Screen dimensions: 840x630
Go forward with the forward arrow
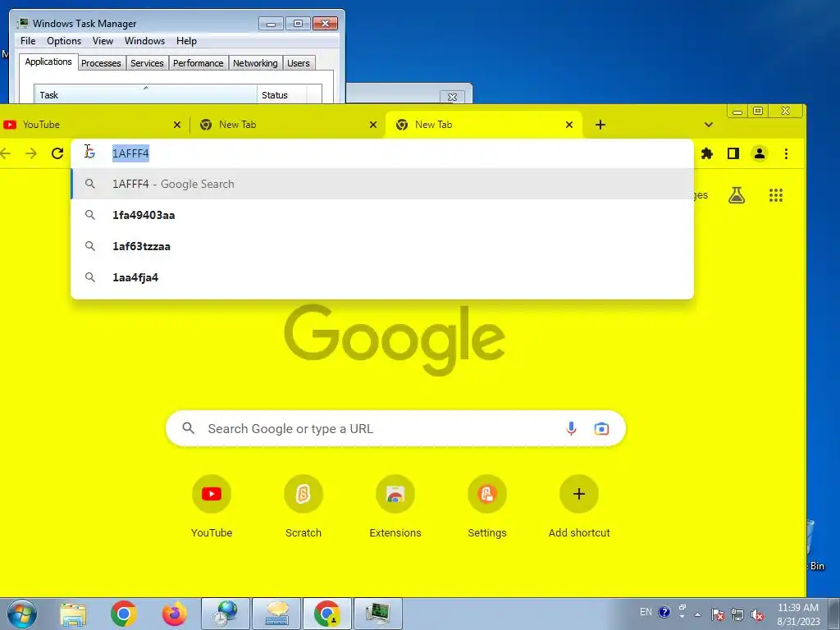[31, 153]
